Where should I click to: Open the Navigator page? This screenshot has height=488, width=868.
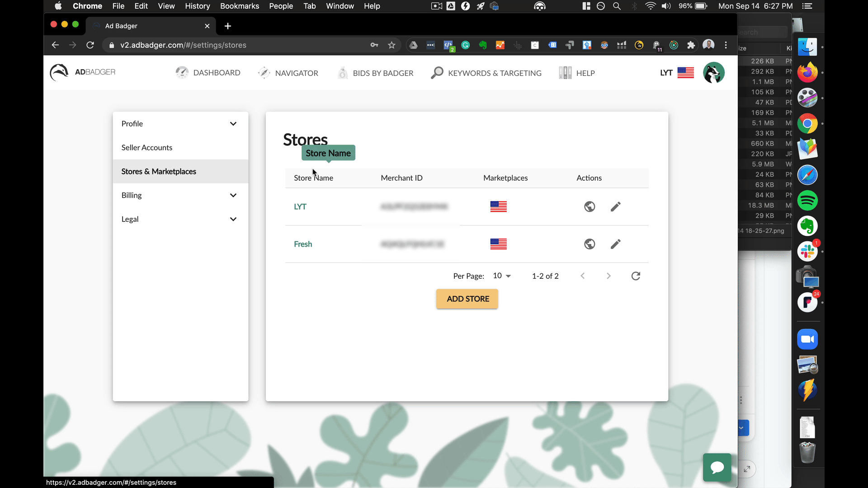click(288, 73)
